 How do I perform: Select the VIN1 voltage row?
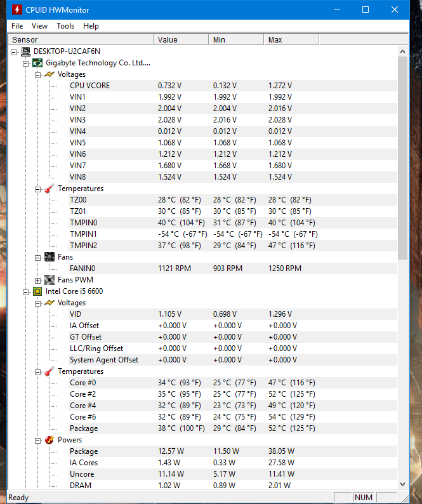(233, 97)
